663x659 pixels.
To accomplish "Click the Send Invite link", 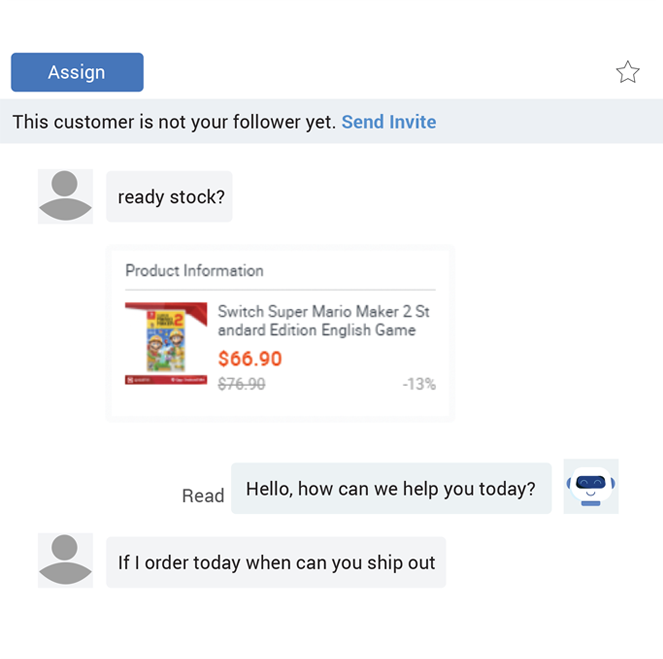I will click(x=389, y=122).
